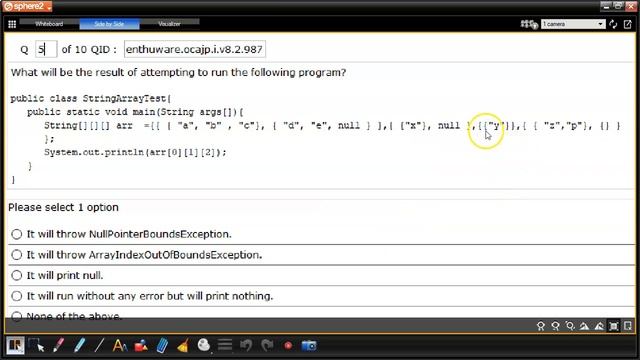
Task: Select 'run without any error' option
Action: pos(16,296)
